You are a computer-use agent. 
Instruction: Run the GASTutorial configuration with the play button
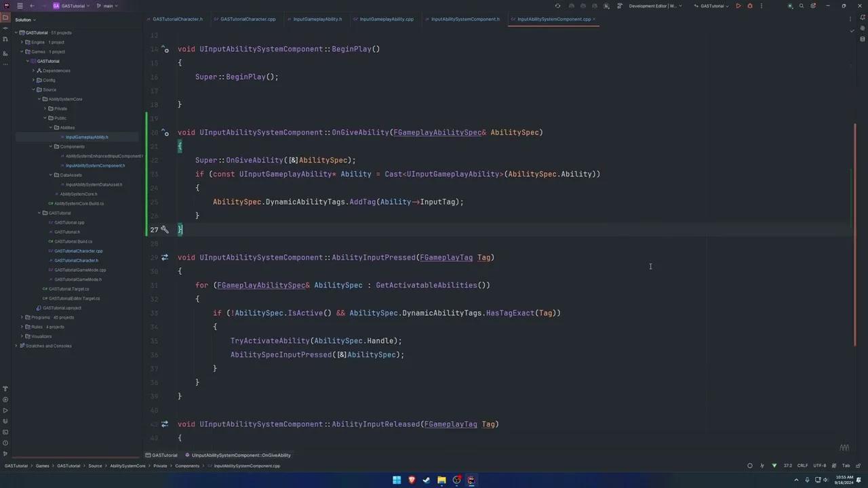738,5
